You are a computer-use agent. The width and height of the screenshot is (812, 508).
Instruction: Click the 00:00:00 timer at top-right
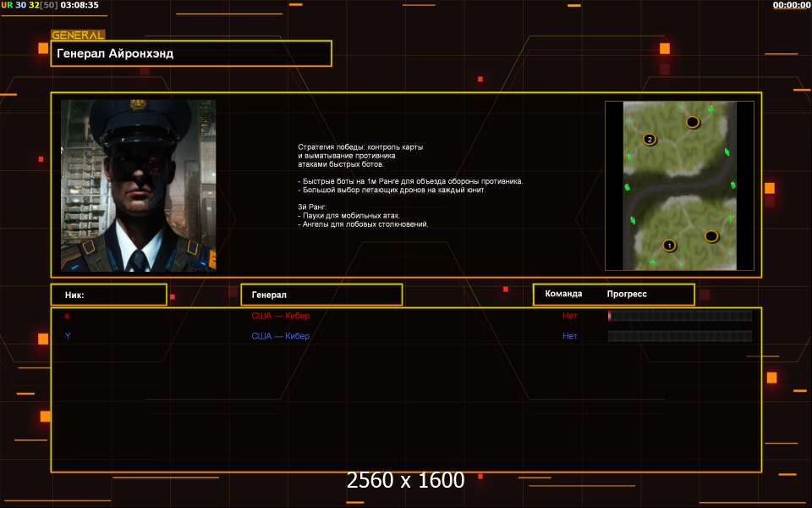point(791,5)
